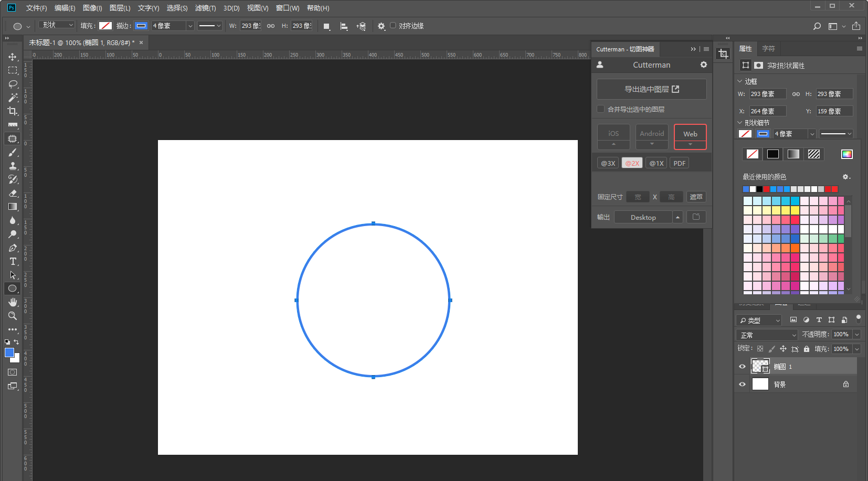Image resolution: width=868 pixels, height=481 pixels.
Task: Open the 滤镜(T) menu
Action: pyautogui.click(x=205, y=8)
